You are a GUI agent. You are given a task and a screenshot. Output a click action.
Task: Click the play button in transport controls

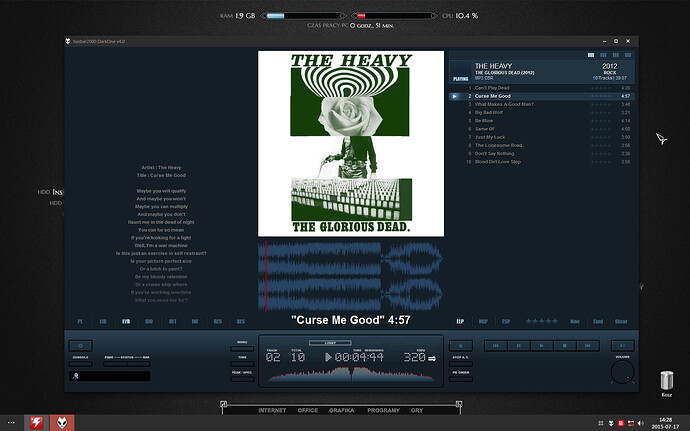pos(542,346)
